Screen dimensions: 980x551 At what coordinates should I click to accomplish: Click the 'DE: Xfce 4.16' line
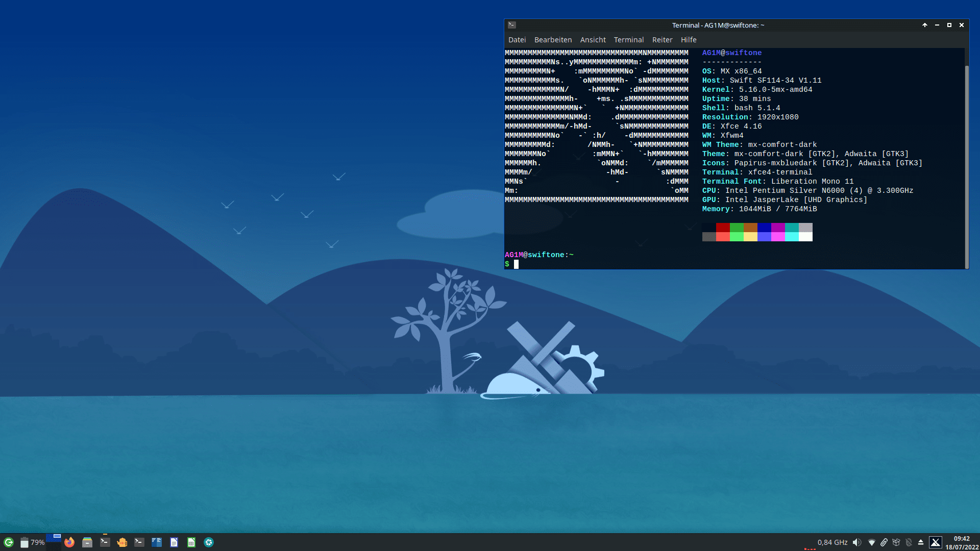click(x=731, y=127)
